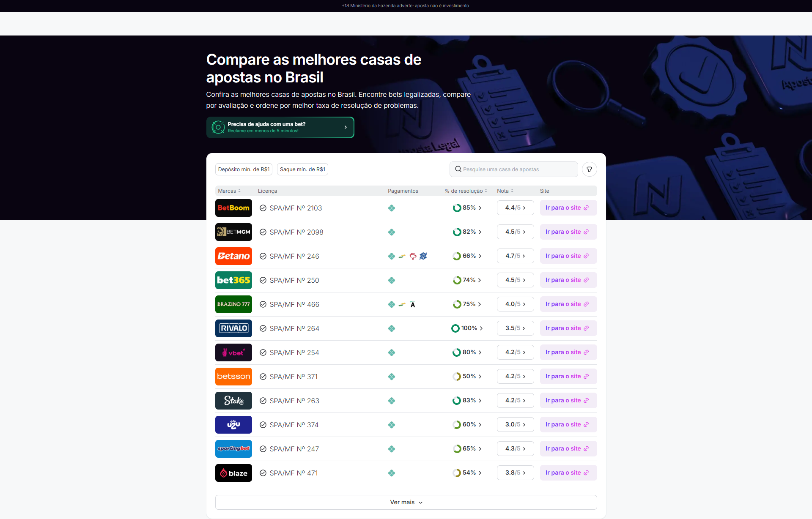
Task: Open Rivalo 100% resolution rate
Action: (x=467, y=328)
